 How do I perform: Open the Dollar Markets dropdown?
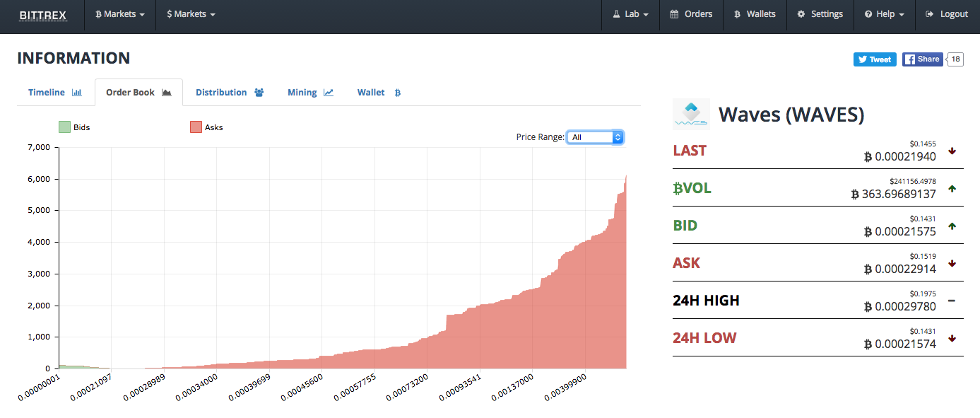(191, 14)
